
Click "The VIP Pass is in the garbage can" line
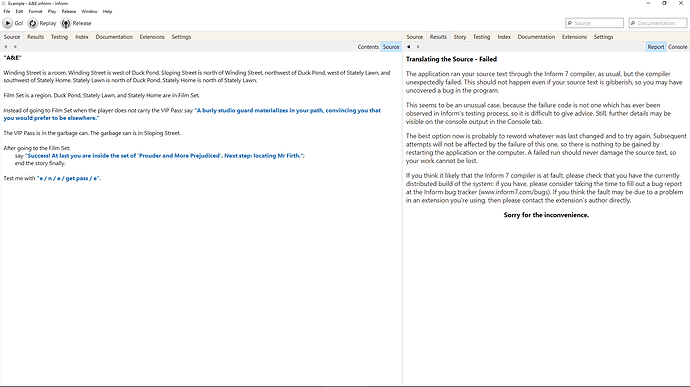click(x=92, y=133)
